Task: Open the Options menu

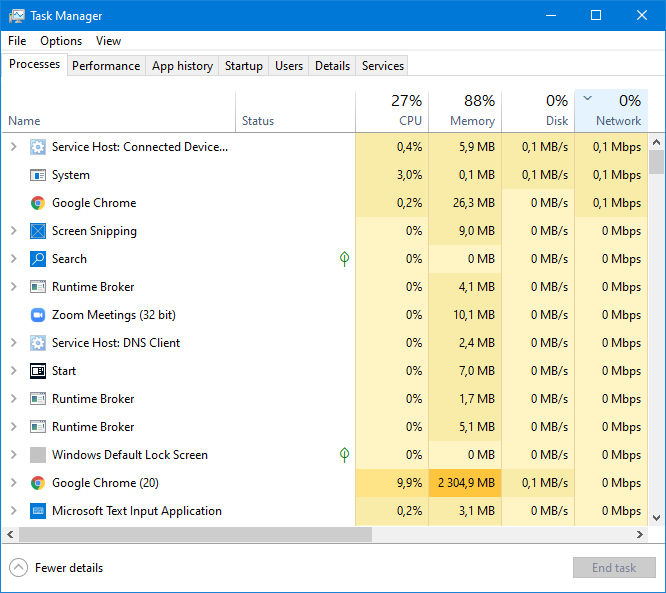Action: tap(61, 41)
